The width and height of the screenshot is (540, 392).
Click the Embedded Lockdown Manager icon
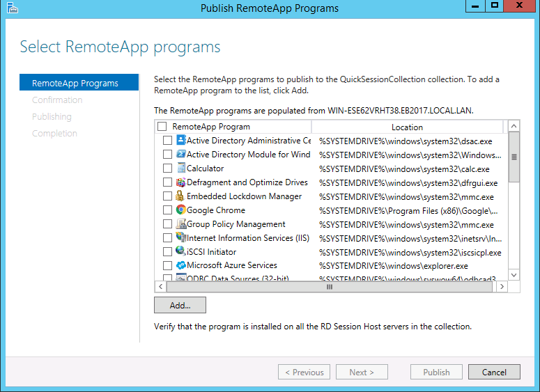click(180, 196)
